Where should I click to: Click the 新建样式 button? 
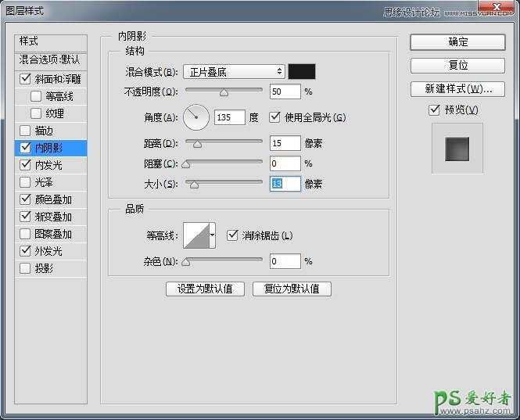[x=457, y=88]
